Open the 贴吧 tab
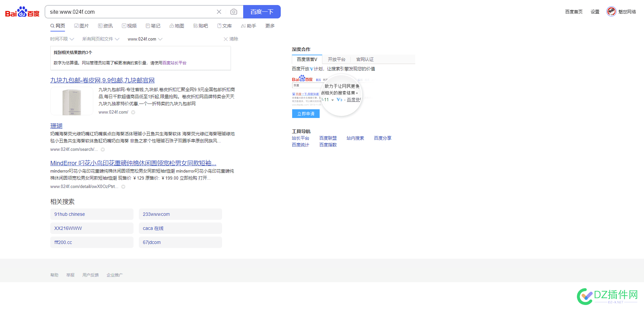Screen dimensions: 644x310 click(201, 26)
